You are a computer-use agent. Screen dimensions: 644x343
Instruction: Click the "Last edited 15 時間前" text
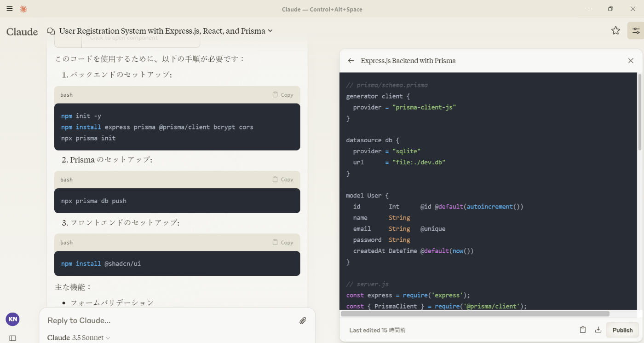tap(377, 330)
